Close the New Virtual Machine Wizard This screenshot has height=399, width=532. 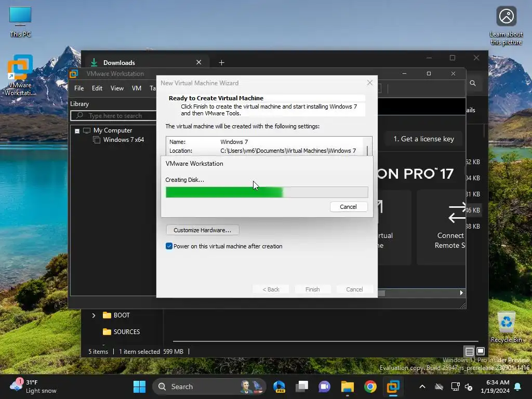[370, 83]
